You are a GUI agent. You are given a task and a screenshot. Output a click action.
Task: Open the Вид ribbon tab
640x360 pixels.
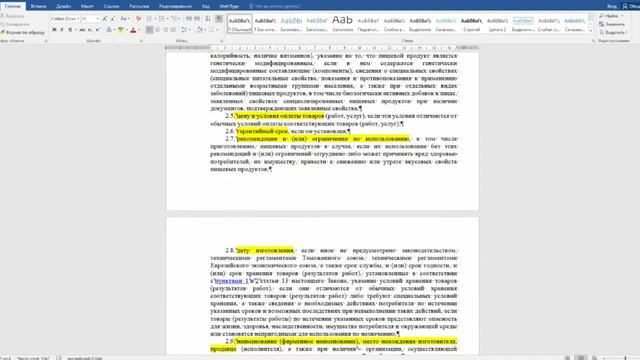[206, 6]
